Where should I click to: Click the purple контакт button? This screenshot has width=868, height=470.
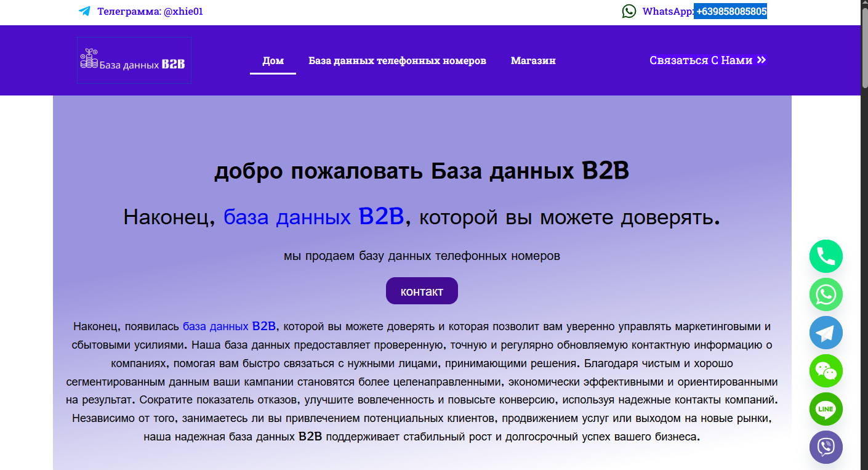point(422,291)
